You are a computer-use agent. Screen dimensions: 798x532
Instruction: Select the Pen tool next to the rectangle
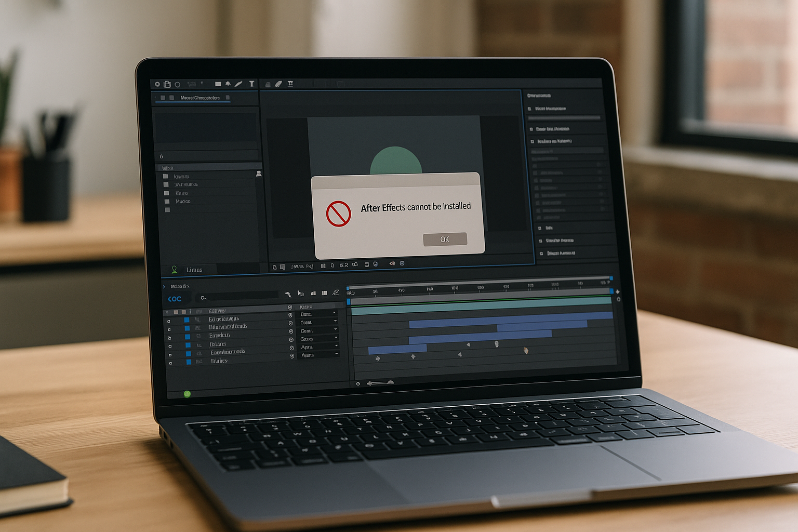(x=228, y=84)
